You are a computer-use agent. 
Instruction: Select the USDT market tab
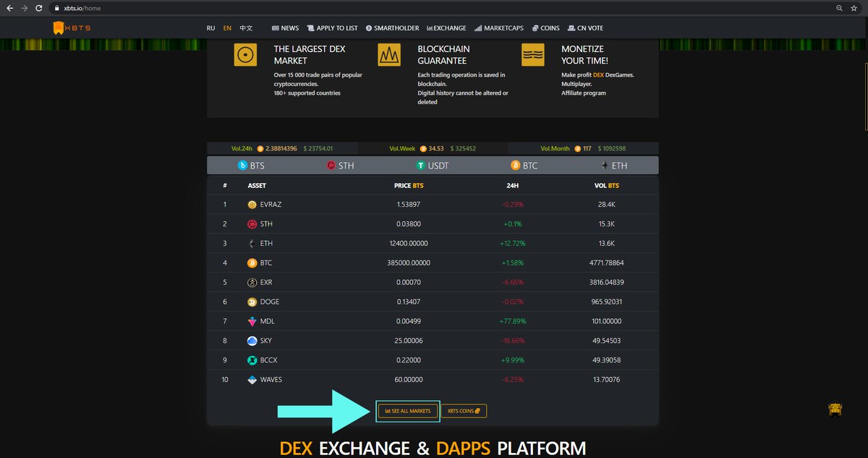click(x=432, y=166)
